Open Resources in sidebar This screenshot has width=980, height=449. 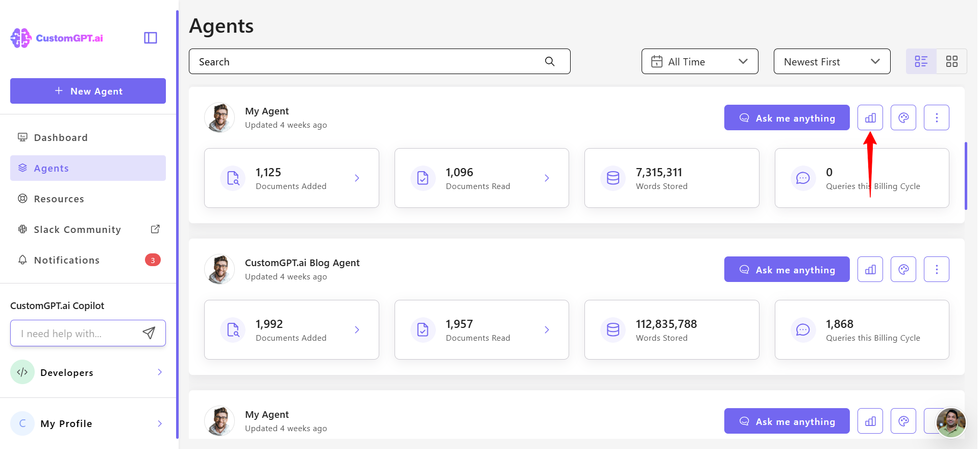[x=88, y=199]
